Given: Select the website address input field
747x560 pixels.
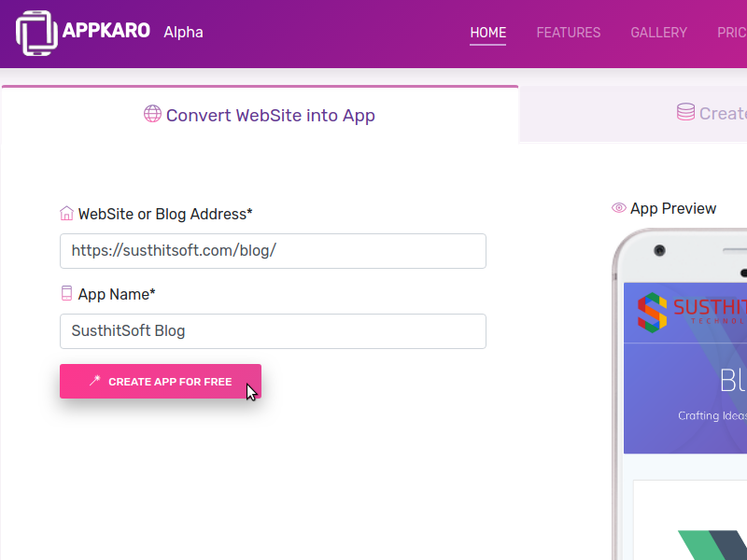Looking at the screenshot, I should coord(273,251).
